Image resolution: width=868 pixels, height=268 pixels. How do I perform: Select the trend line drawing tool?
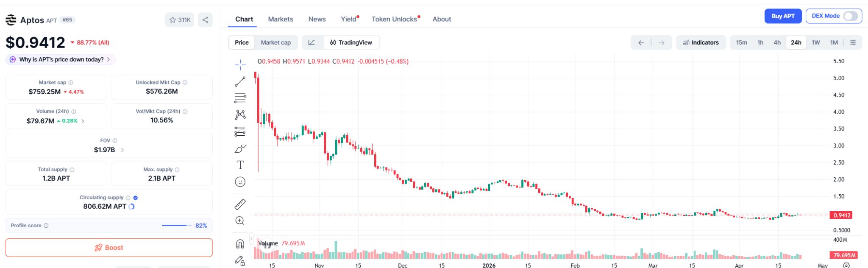pyautogui.click(x=241, y=81)
